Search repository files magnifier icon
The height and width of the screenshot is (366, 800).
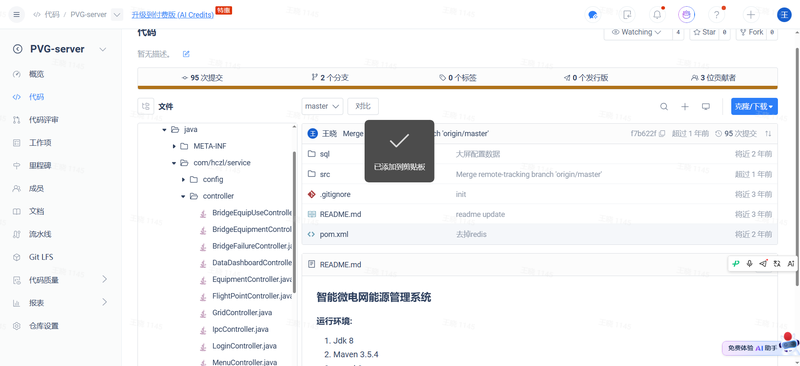664,106
